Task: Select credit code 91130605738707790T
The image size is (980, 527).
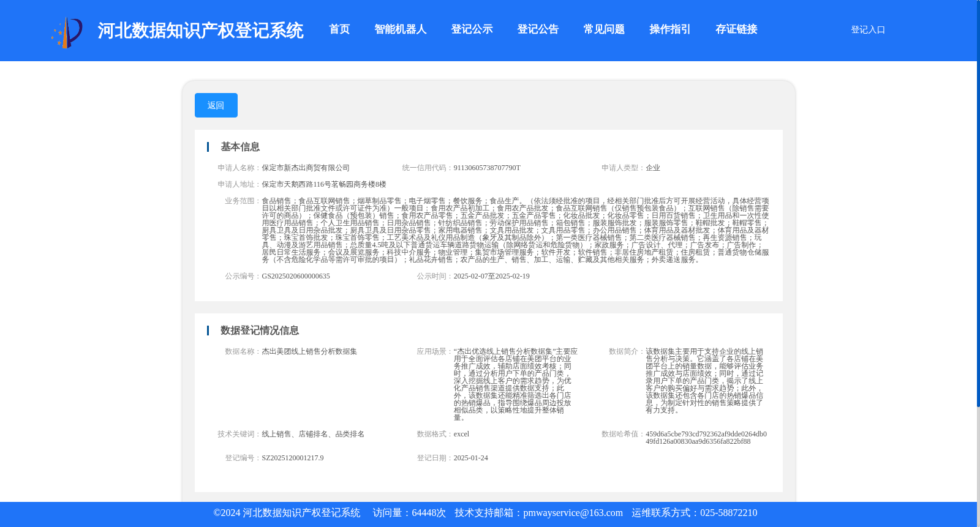Action: tap(487, 168)
